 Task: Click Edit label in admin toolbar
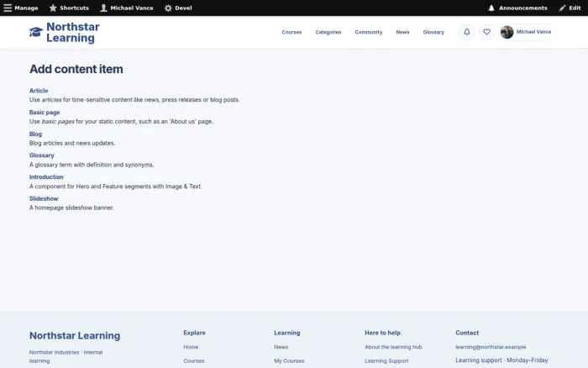point(575,8)
